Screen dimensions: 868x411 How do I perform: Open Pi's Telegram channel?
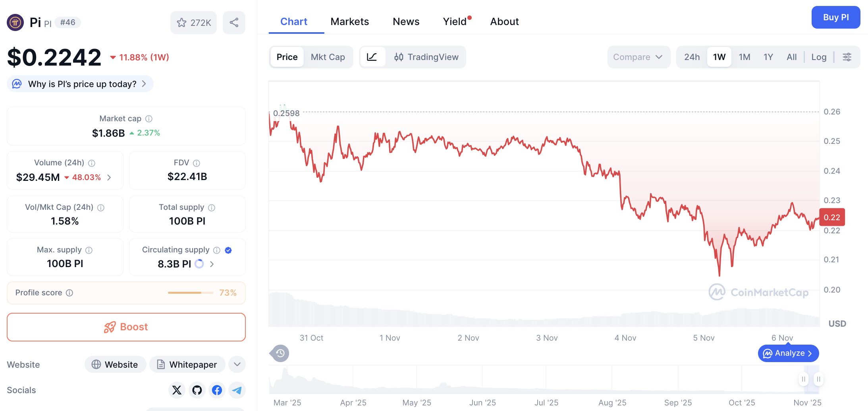(x=237, y=390)
